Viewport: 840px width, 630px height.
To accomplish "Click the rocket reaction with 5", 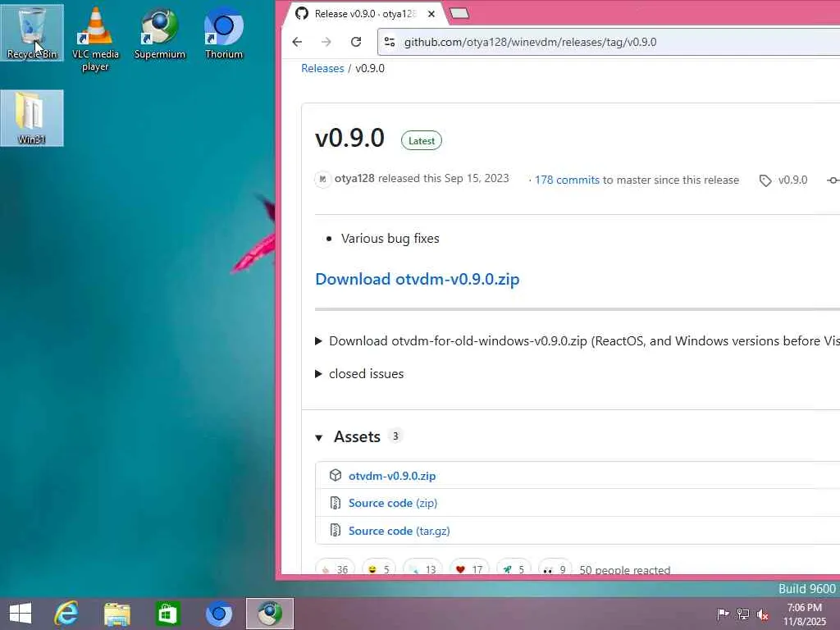I will [514, 568].
